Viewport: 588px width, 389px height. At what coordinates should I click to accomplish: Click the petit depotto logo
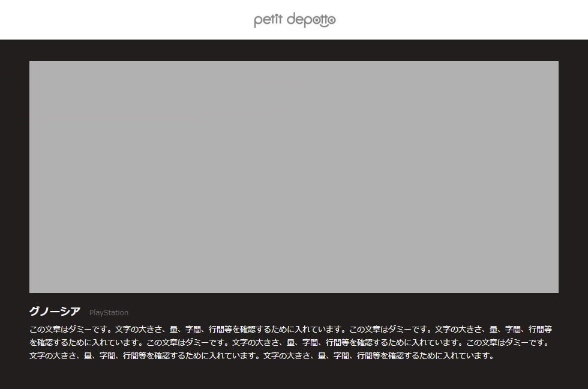(x=295, y=20)
